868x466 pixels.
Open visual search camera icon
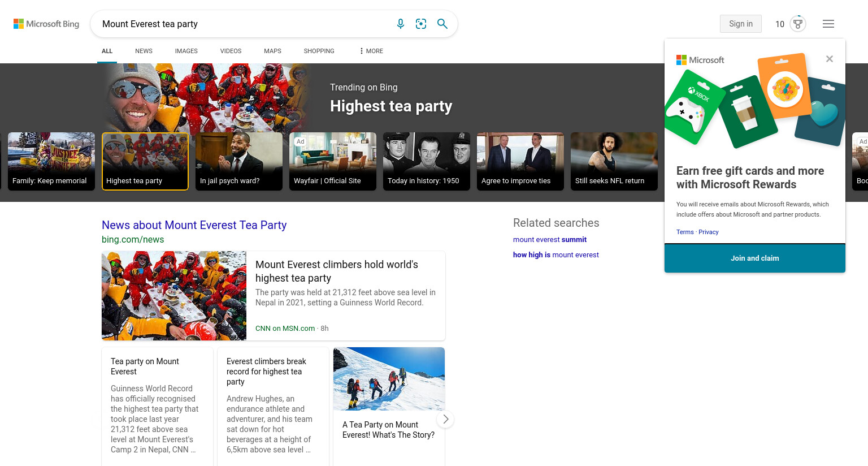[x=421, y=24]
